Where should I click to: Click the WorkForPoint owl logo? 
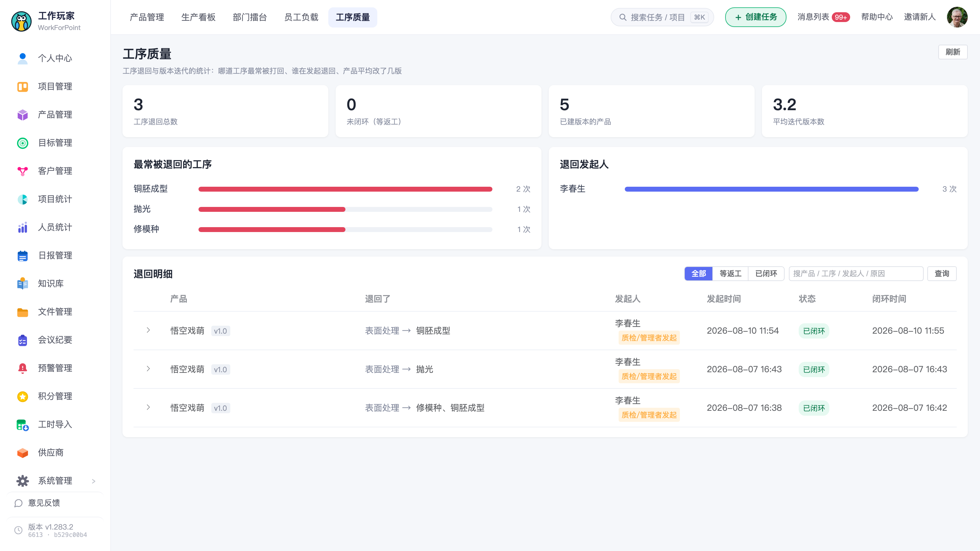click(x=21, y=21)
